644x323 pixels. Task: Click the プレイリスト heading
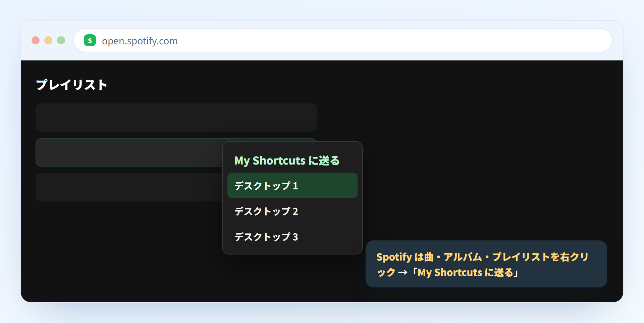click(71, 85)
